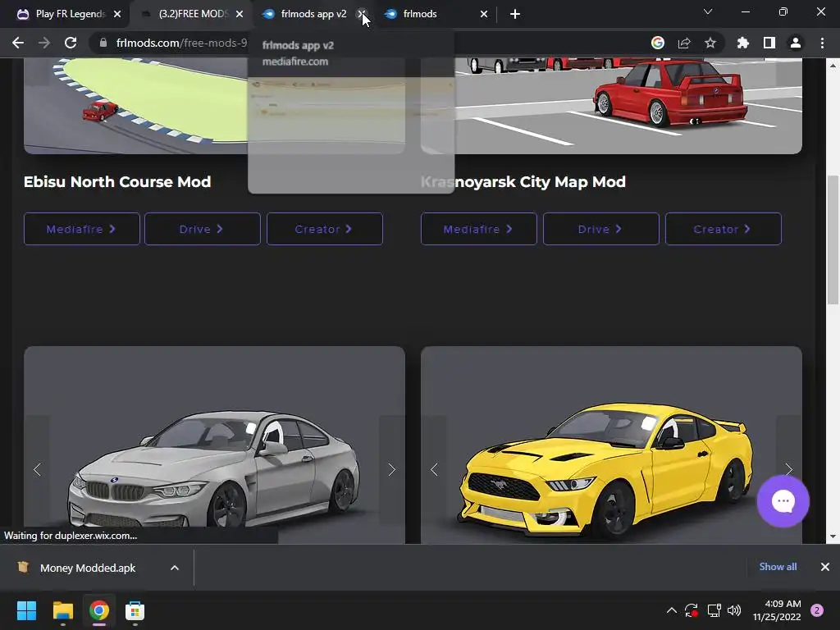Close the Play FR Legends tab
The image size is (840, 630).
(x=117, y=14)
